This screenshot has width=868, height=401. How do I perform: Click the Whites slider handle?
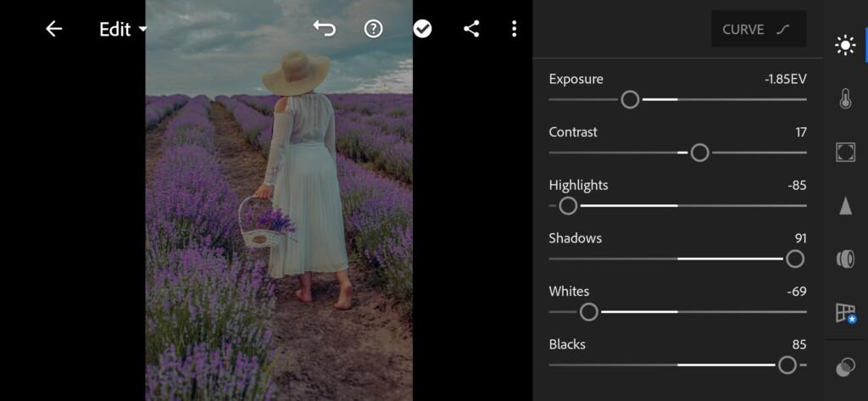(589, 312)
